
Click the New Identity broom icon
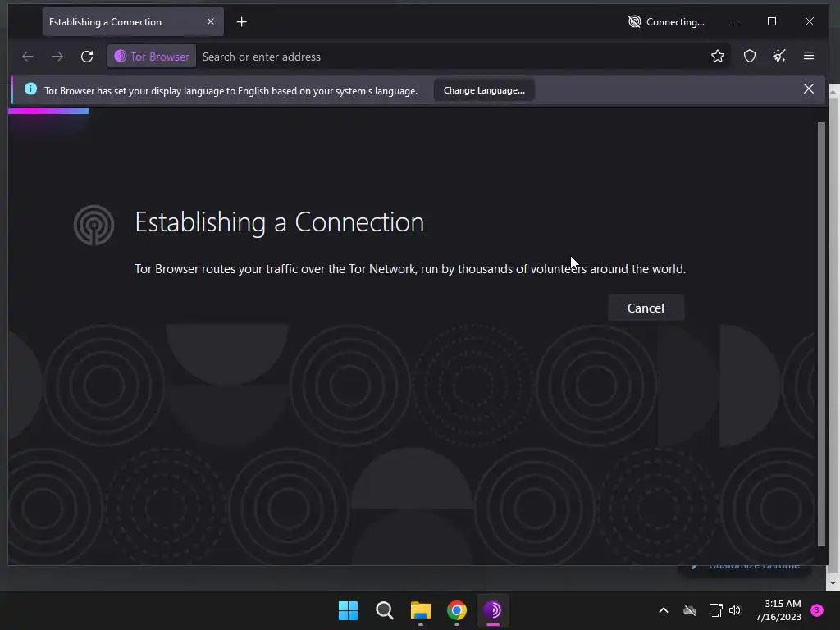click(779, 56)
